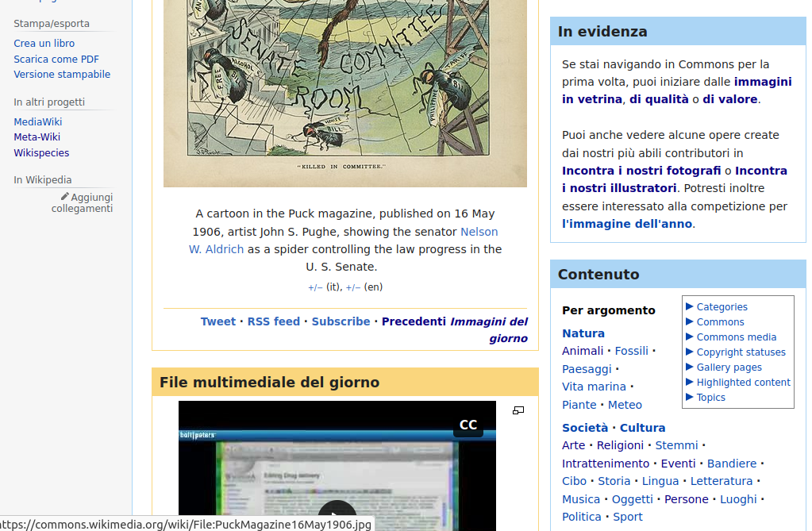Open Precedenti Immagini del giorno

click(x=455, y=330)
